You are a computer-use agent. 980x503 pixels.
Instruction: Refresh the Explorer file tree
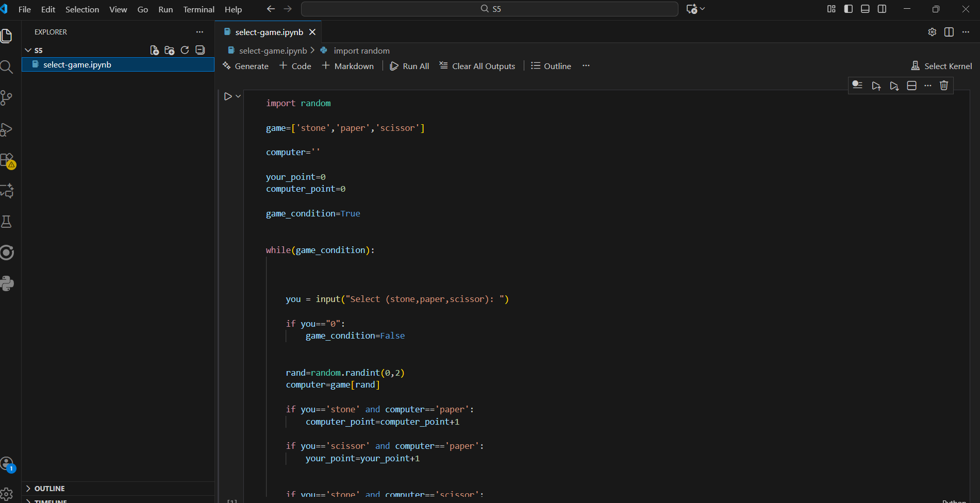[185, 50]
